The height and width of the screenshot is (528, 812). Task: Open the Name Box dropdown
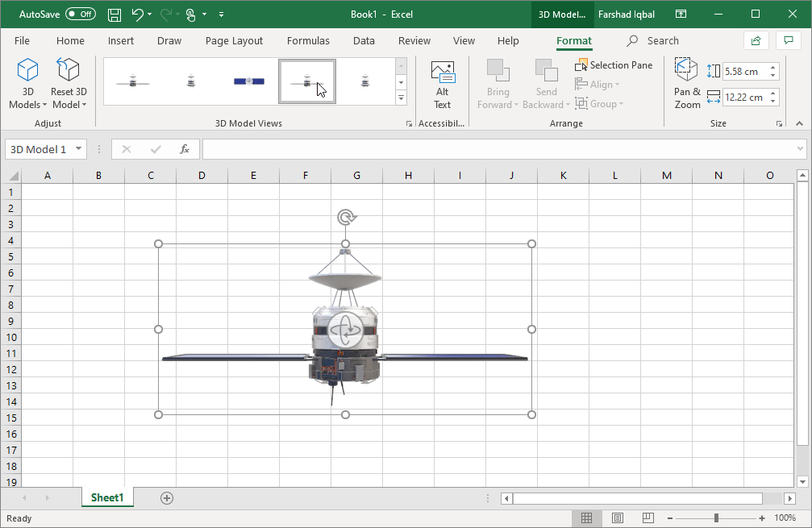click(78, 149)
